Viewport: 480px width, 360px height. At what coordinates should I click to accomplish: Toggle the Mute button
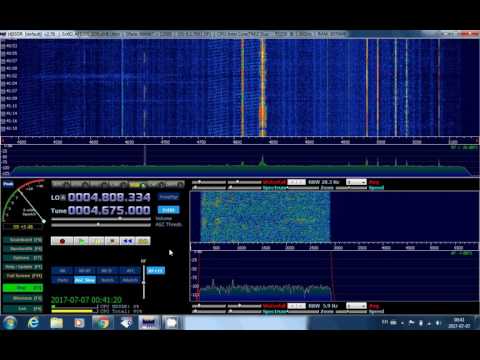[x=62, y=280]
